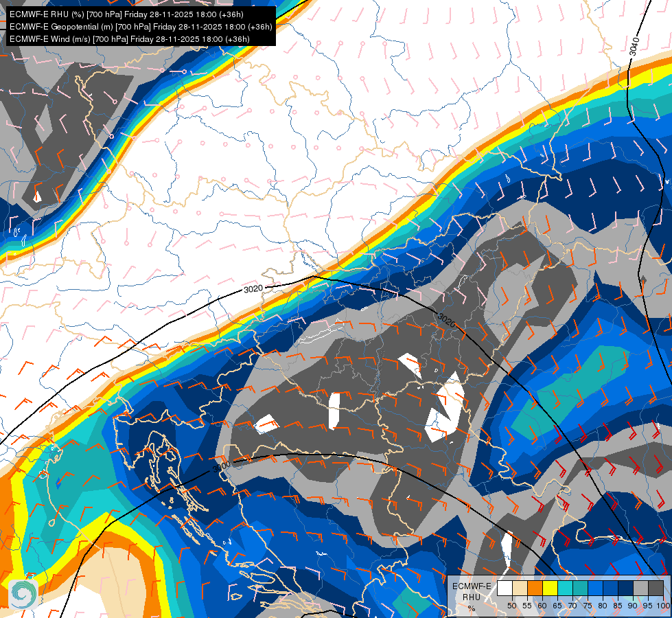Click the legend tick value 95
The height and width of the screenshot is (618, 672).
pos(647,606)
